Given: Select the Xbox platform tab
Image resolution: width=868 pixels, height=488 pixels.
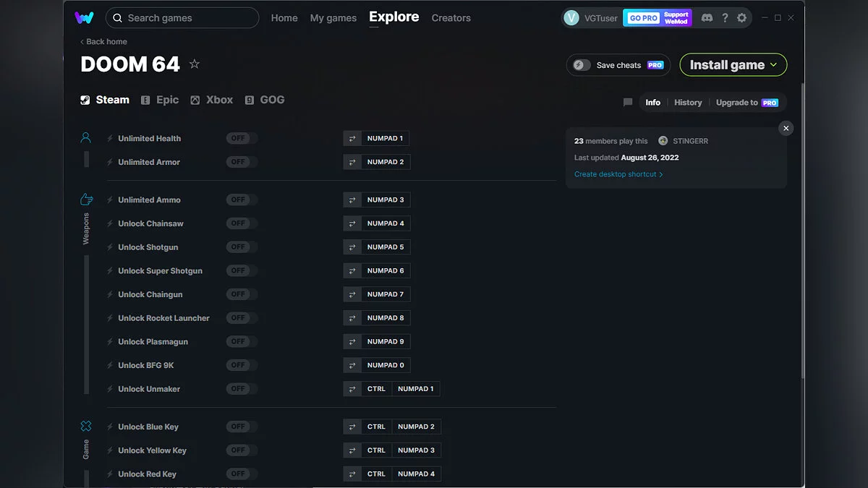Looking at the screenshot, I should click(211, 100).
